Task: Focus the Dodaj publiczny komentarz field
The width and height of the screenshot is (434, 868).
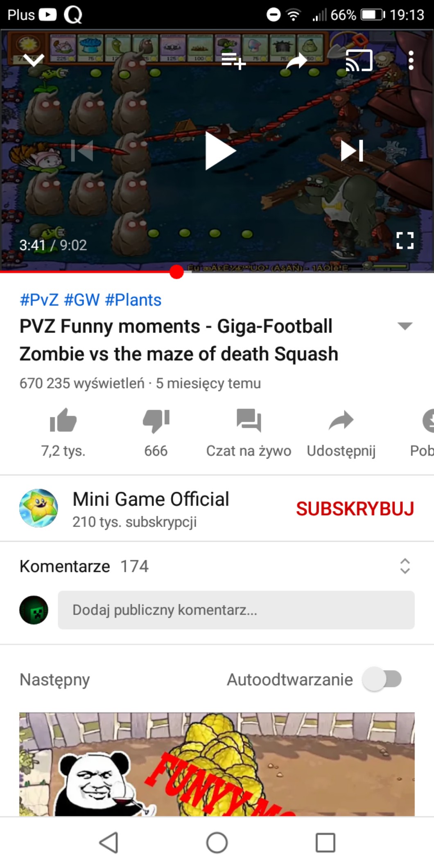Action: pos(236,610)
